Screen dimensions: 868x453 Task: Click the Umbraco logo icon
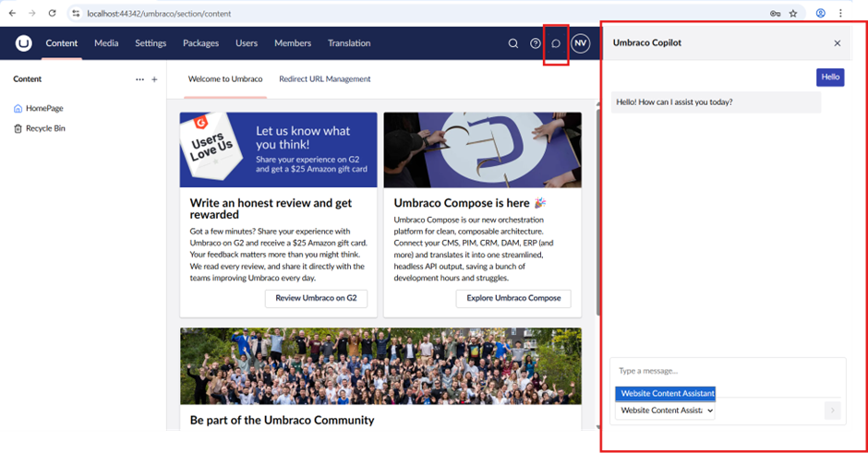pyautogui.click(x=23, y=43)
